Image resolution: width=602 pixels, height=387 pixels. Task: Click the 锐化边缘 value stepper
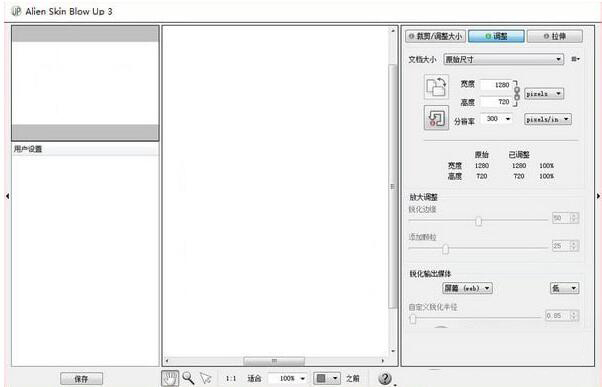pos(574,218)
